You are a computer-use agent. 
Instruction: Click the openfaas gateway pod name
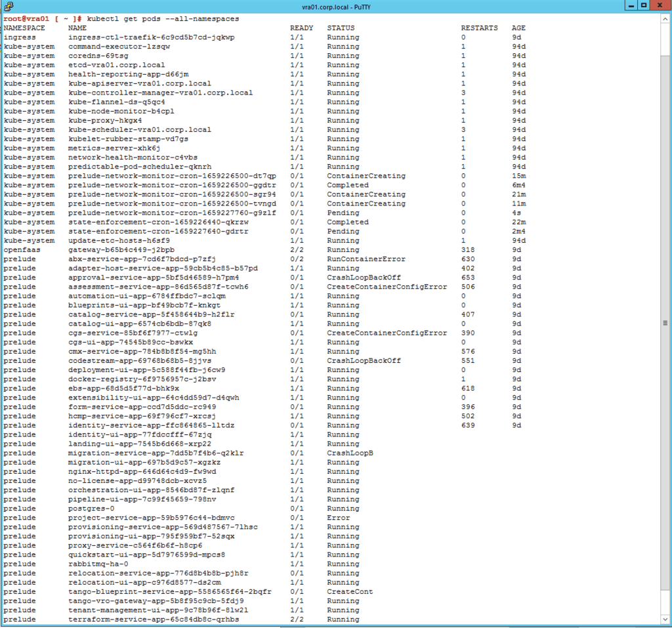pyautogui.click(x=121, y=250)
